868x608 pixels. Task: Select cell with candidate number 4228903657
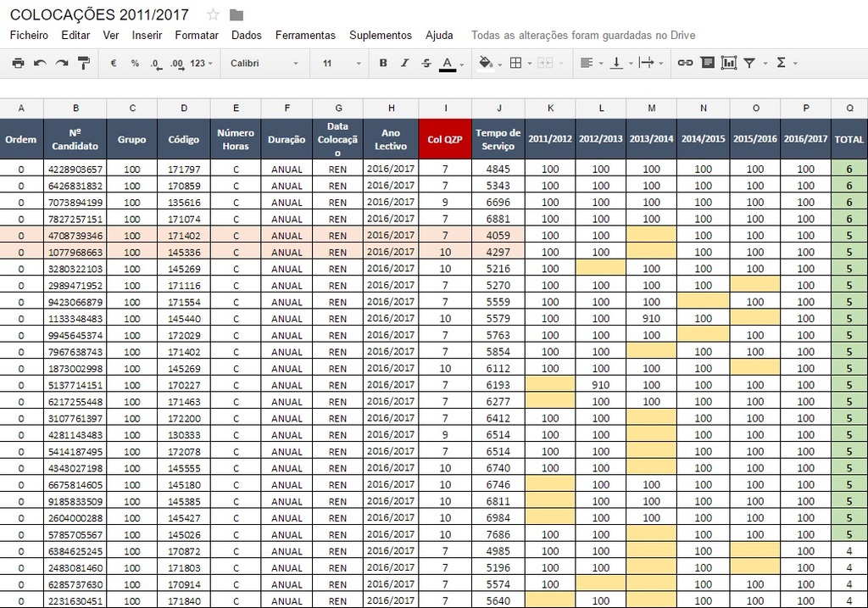75,169
